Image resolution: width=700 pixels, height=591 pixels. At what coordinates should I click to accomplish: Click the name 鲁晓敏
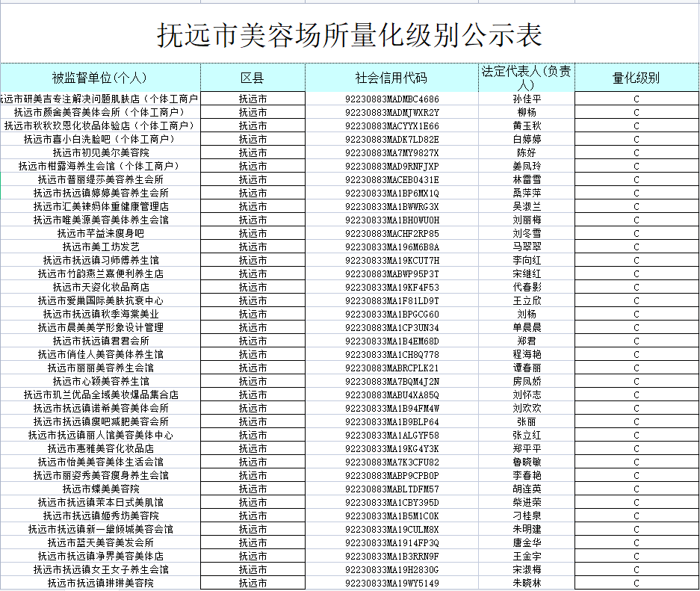pyautogui.click(x=527, y=462)
